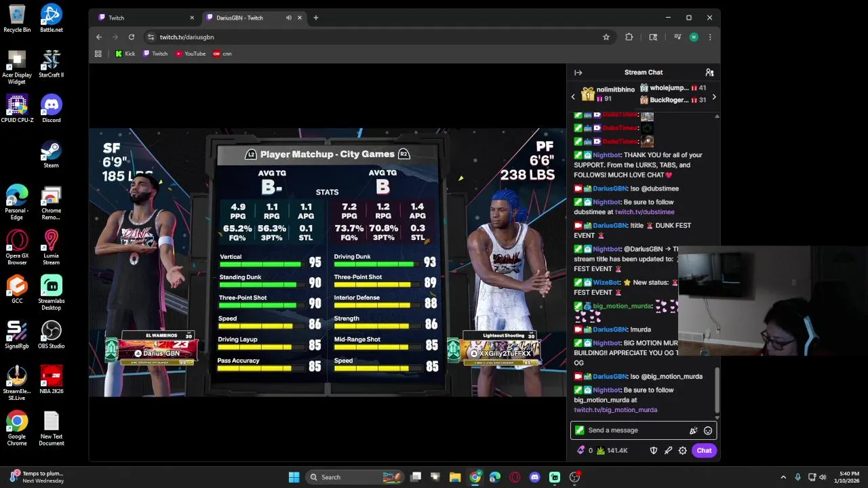Click the channel points leaf icon
868x488 pixels.
(601, 451)
